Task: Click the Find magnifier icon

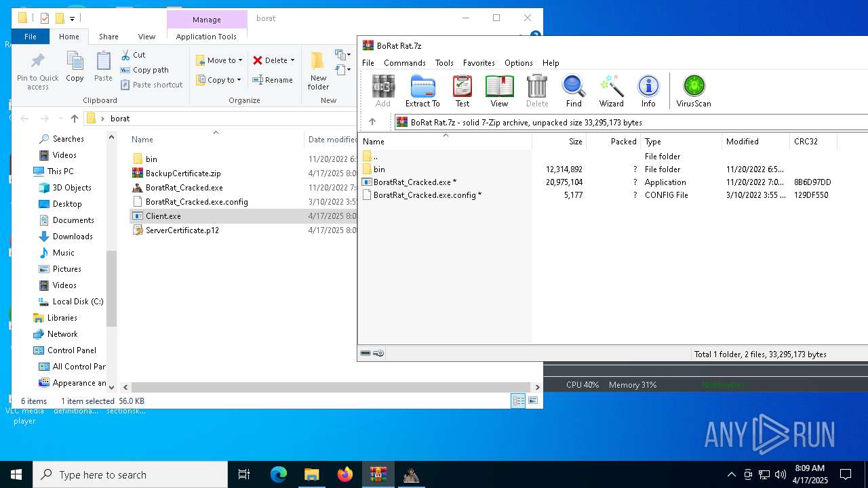Action: click(x=574, y=91)
